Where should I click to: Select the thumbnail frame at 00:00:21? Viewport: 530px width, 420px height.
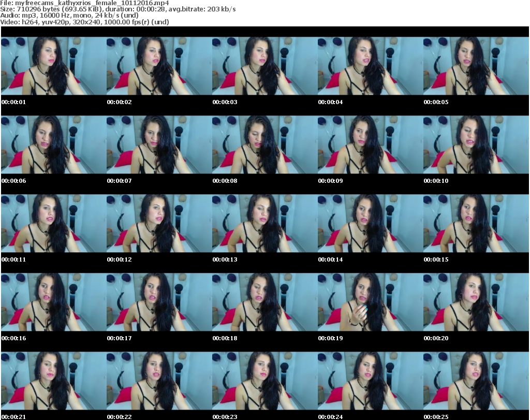click(54, 381)
